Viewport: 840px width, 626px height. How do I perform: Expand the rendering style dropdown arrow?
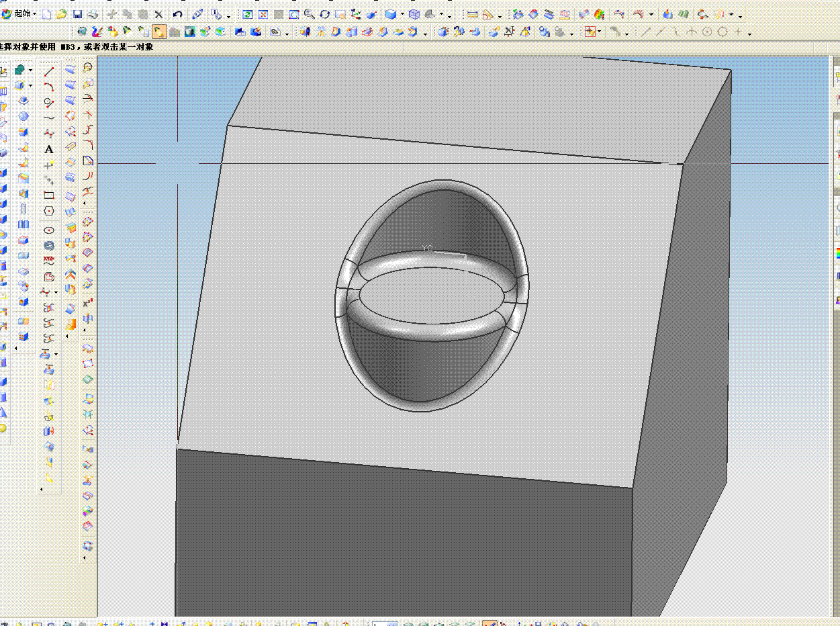(x=402, y=15)
